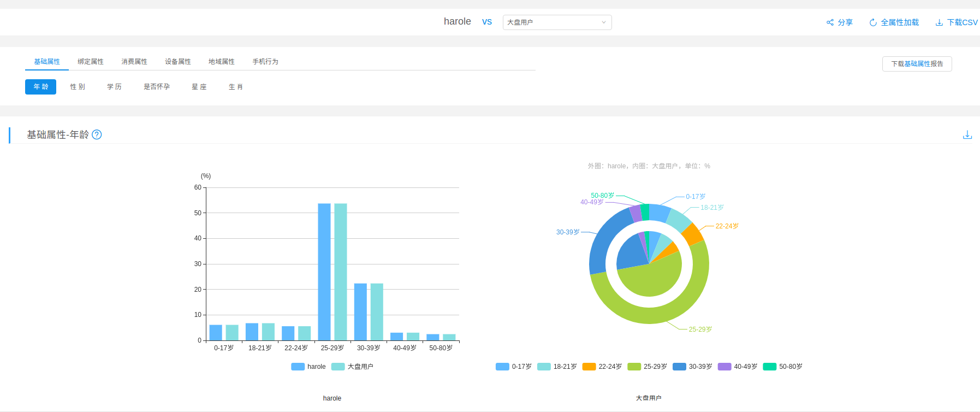Select the 地域属性 tab
The height and width of the screenshot is (412, 980).
(222, 62)
